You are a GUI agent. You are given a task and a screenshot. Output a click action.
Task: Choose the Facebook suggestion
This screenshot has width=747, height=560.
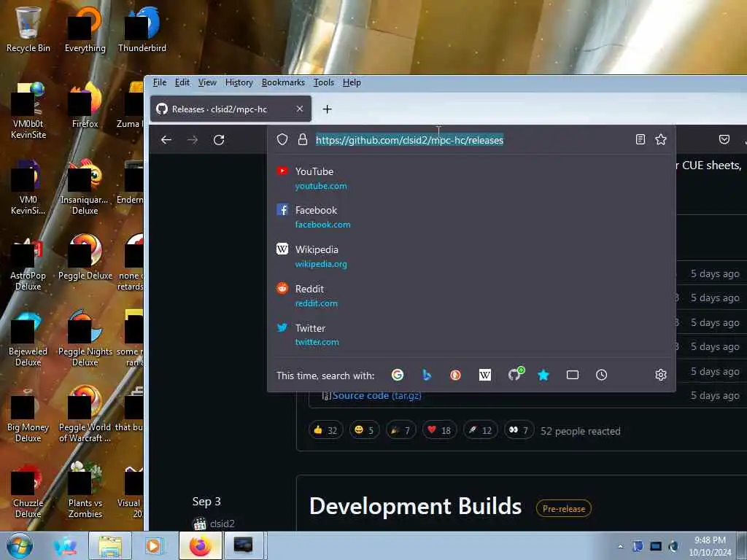point(472,217)
